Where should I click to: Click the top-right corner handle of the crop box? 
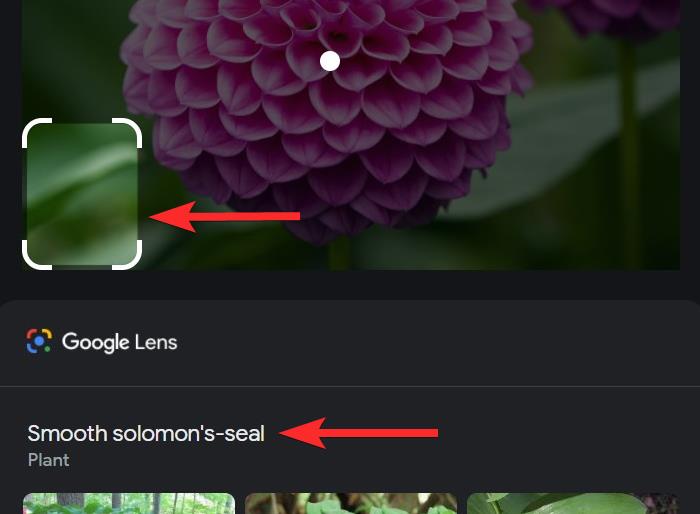127,133
